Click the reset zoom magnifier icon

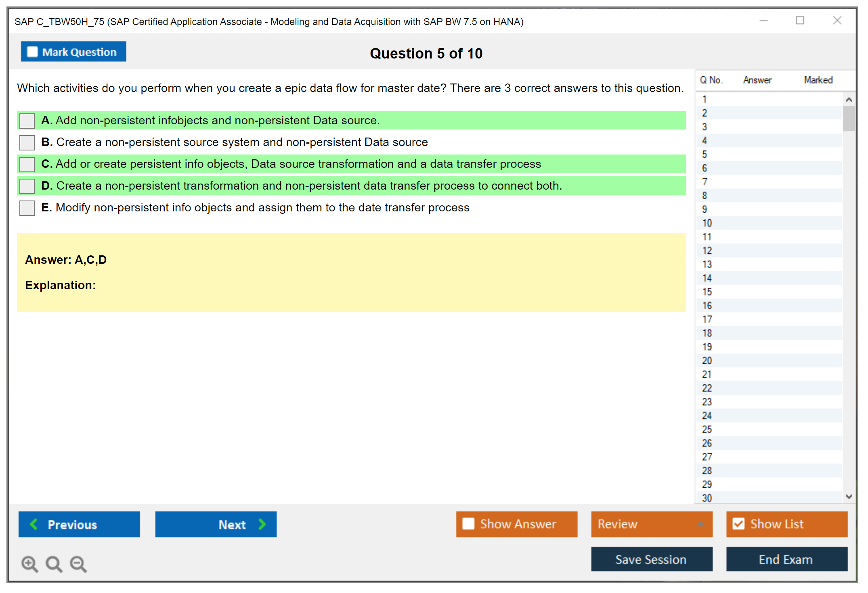click(54, 564)
